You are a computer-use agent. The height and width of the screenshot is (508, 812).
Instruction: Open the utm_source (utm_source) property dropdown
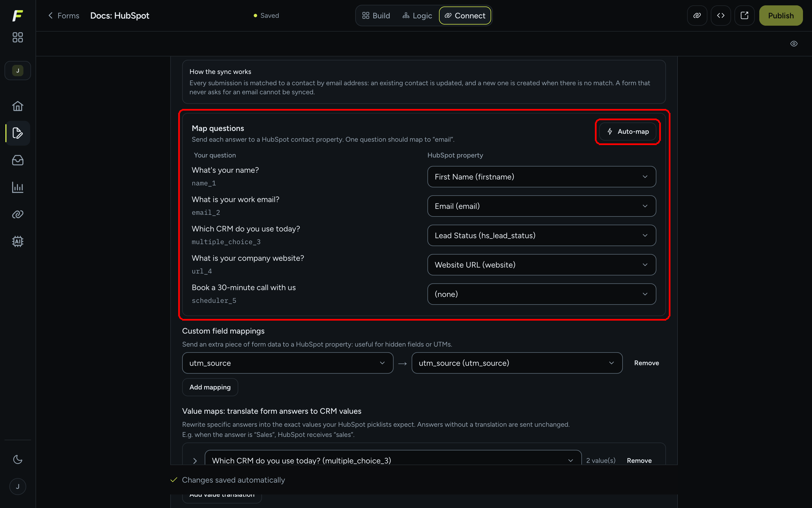517,363
